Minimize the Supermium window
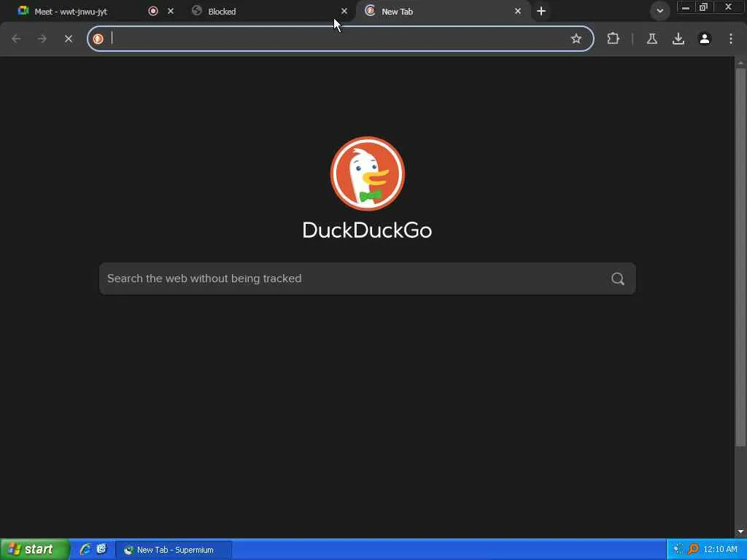This screenshot has height=560, width=747. coord(686,7)
